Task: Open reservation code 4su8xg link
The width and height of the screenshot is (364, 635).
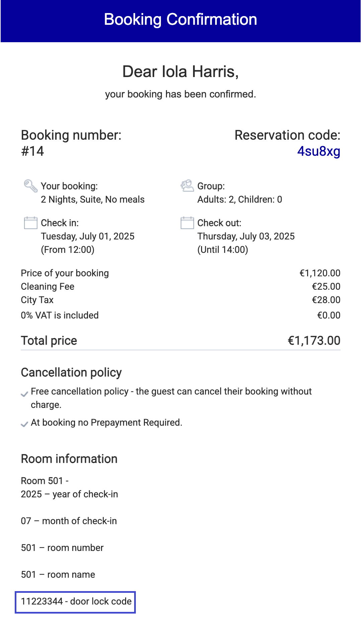Action: coord(318,151)
